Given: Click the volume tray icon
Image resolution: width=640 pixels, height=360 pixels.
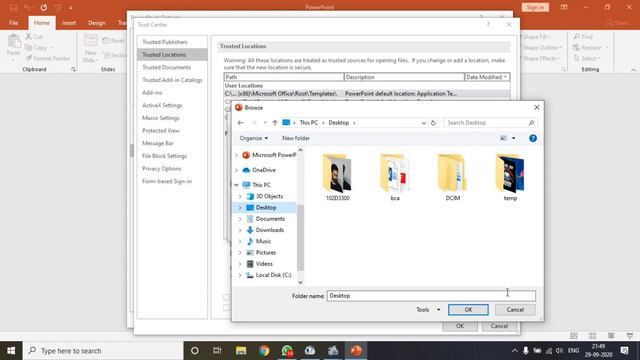Looking at the screenshot, I should [x=559, y=351].
